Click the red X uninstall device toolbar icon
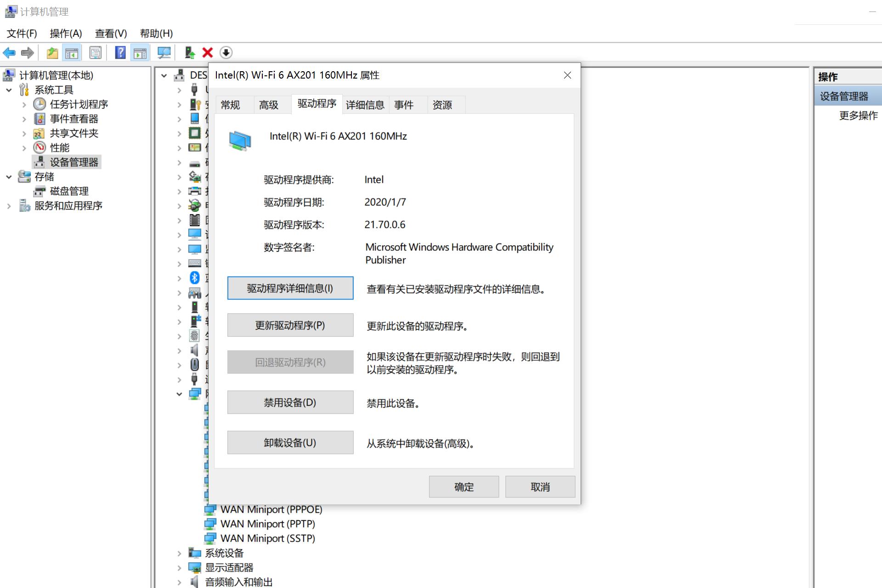This screenshot has width=882, height=588. (207, 52)
